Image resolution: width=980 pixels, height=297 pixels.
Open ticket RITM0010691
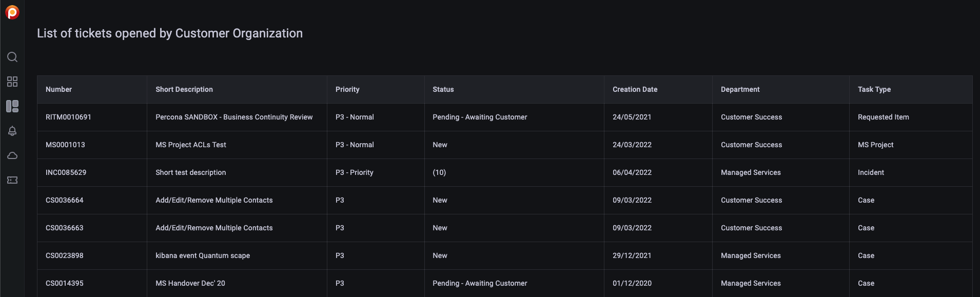coord(68,117)
